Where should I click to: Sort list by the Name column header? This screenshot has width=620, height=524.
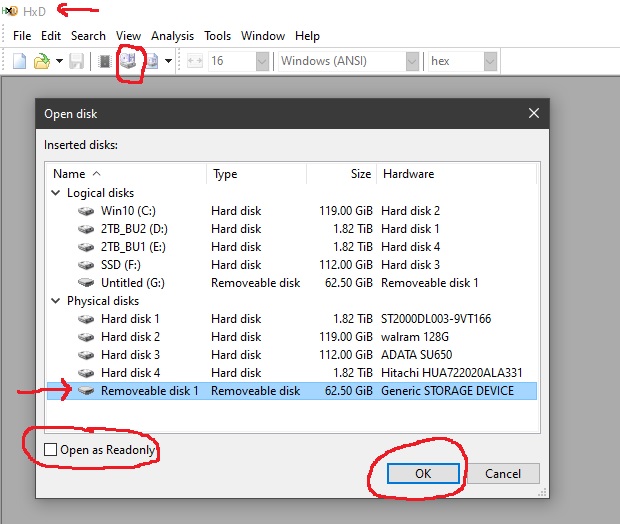pyautogui.click(x=127, y=174)
